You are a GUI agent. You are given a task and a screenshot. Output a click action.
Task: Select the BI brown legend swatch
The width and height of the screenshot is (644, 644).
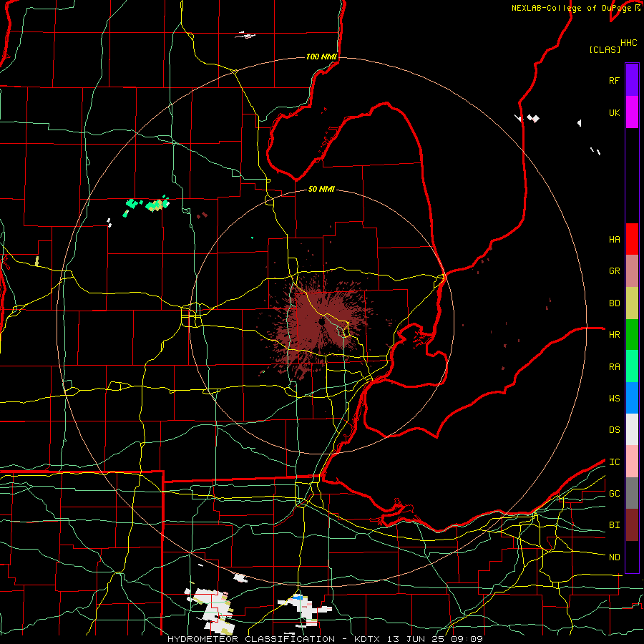[x=632, y=525]
